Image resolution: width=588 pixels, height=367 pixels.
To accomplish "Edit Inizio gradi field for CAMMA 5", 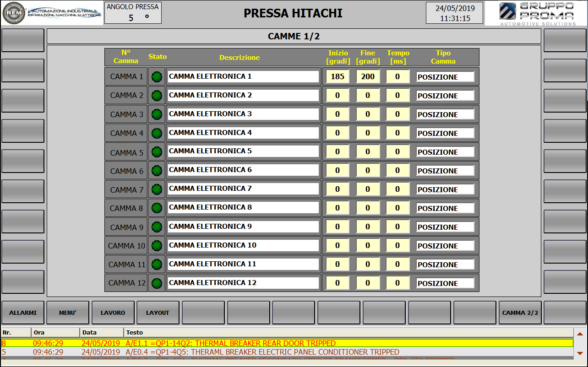I will click(x=338, y=152).
